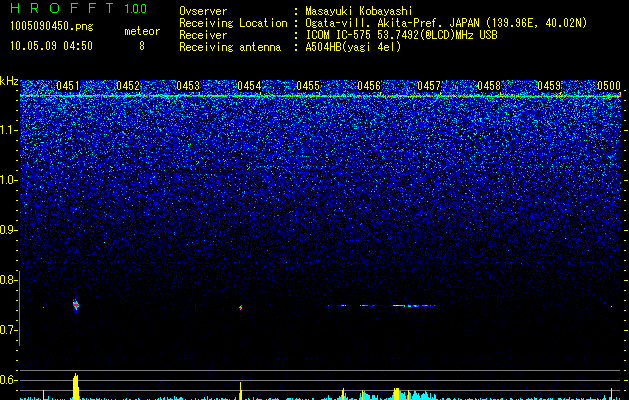Click the 0.7 kHz axis label
This screenshot has height=400, width=629.
click(8, 330)
